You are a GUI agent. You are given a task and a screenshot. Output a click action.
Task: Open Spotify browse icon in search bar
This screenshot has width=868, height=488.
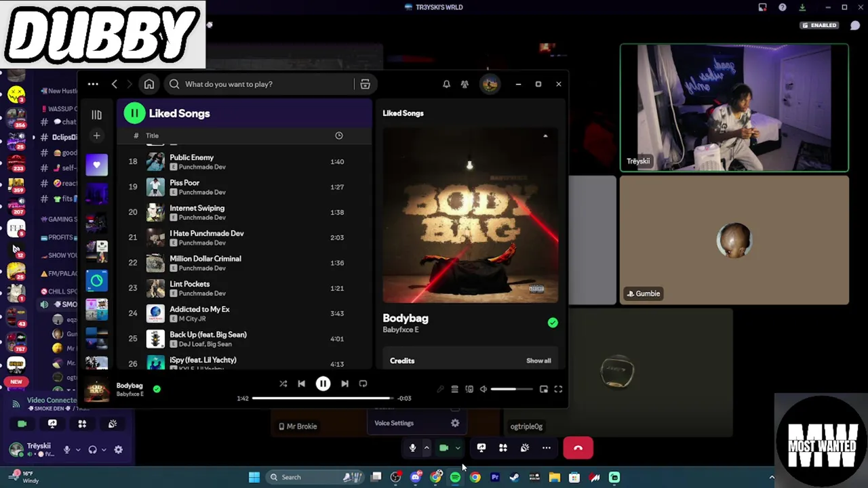(365, 84)
